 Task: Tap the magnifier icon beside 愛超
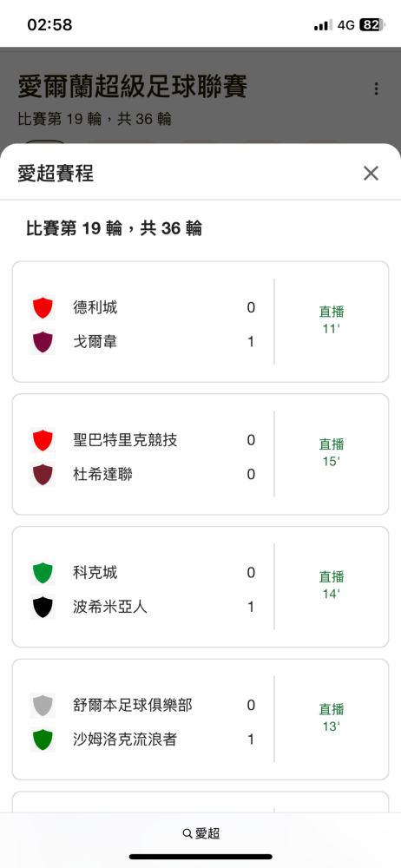click(187, 833)
